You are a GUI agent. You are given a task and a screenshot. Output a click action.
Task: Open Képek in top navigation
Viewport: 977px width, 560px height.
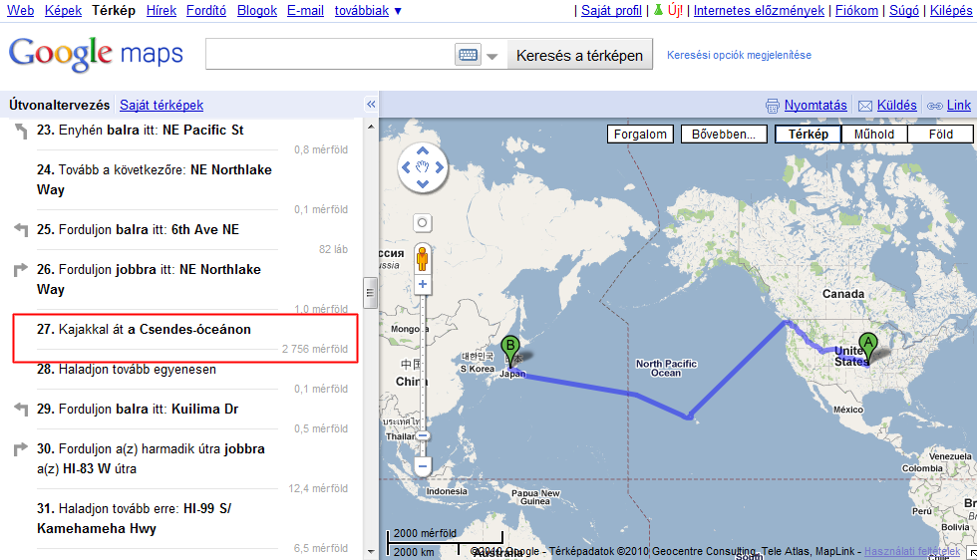point(63,11)
